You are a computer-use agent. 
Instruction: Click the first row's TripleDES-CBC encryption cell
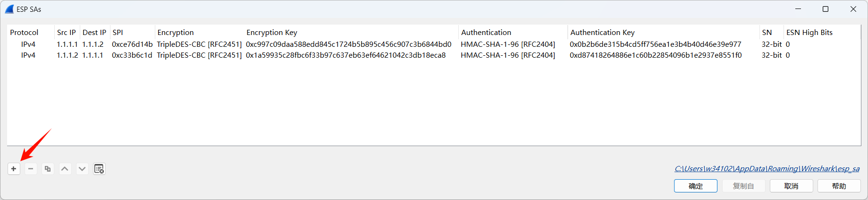(199, 44)
